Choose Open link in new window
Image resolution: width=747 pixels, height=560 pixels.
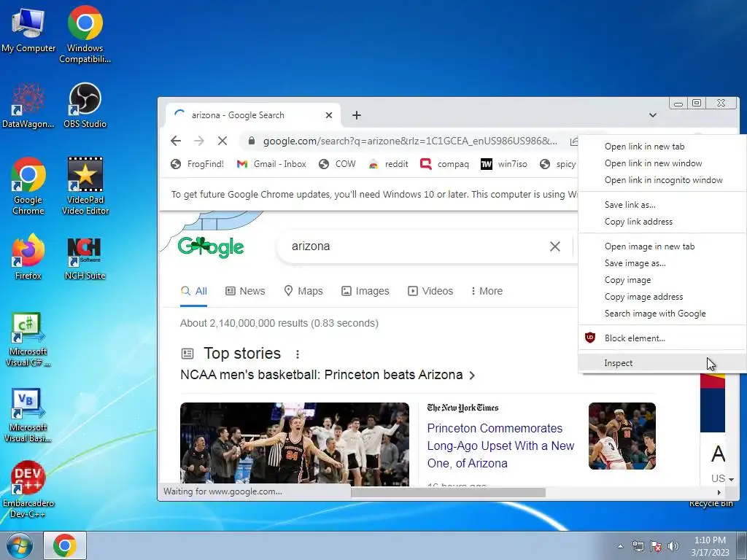662,163
